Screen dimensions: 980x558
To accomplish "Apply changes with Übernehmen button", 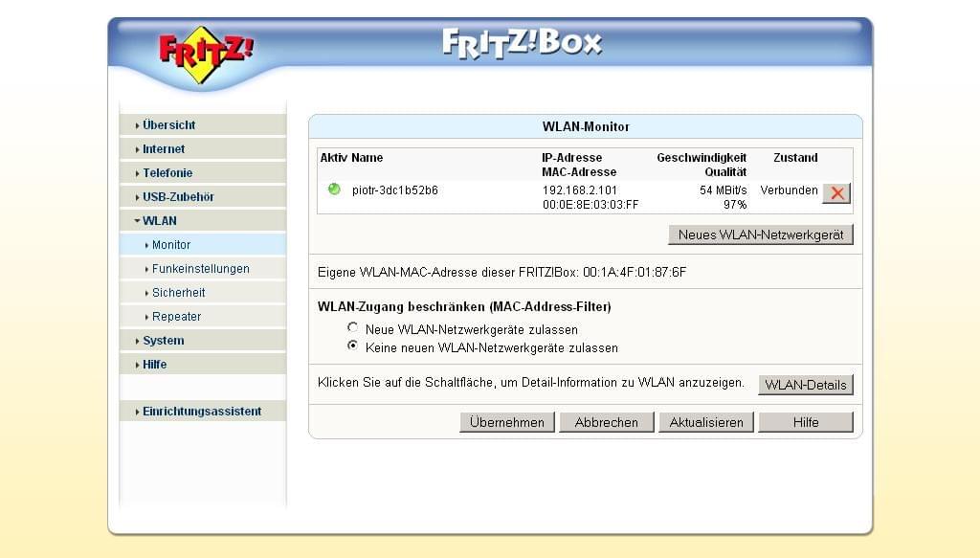I will pos(507,422).
